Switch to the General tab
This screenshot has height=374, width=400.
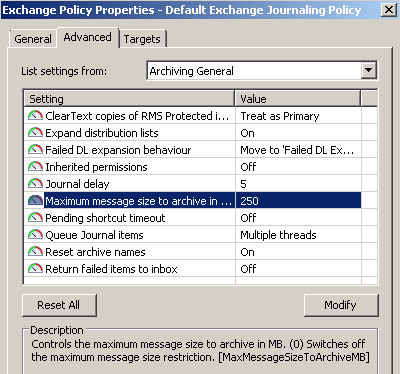33,39
